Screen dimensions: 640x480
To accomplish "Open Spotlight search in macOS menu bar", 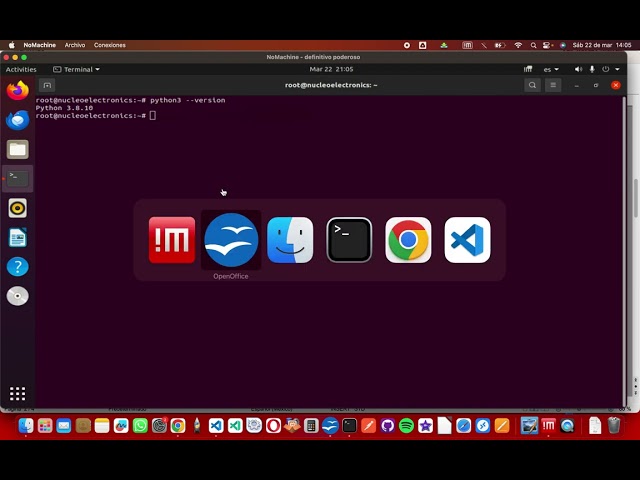I will pos(533,45).
